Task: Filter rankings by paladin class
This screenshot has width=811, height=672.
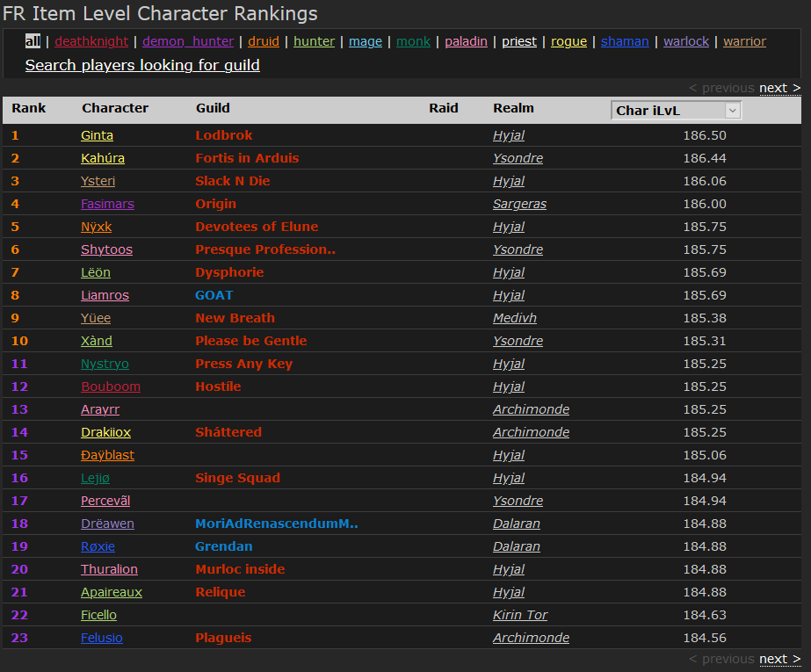Action: click(x=466, y=41)
